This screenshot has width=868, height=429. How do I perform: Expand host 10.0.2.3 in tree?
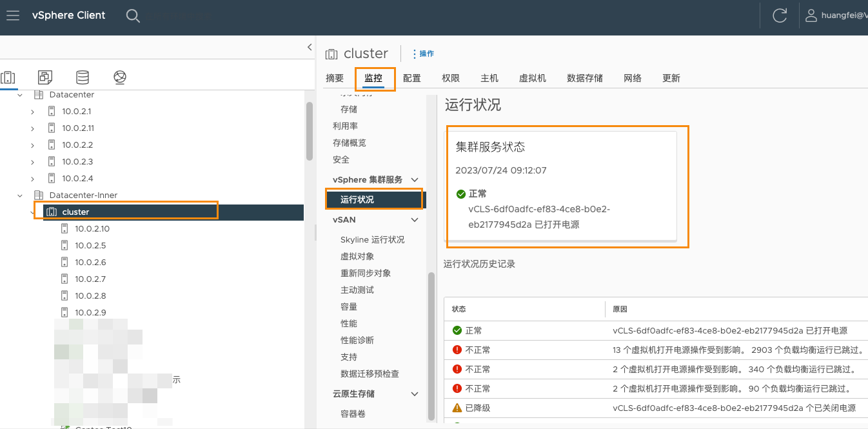tap(33, 162)
